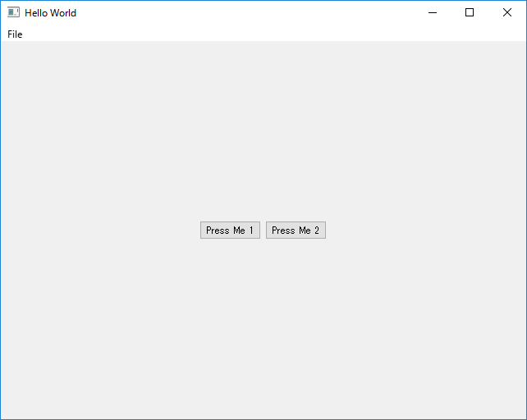Click the Press Me 1 button
The height and width of the screenshot is (420, 527).
coord(230,231)
